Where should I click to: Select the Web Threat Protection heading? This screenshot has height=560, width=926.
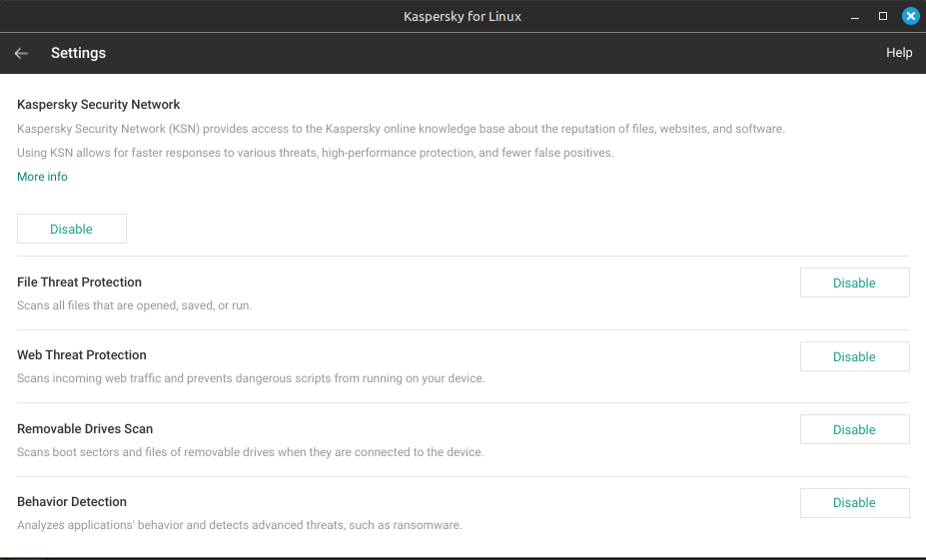pyautogui.click(x=82, y=354)
